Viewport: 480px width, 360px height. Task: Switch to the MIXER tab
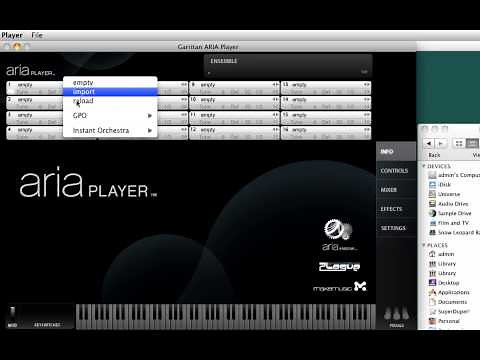tap(396, 190)
